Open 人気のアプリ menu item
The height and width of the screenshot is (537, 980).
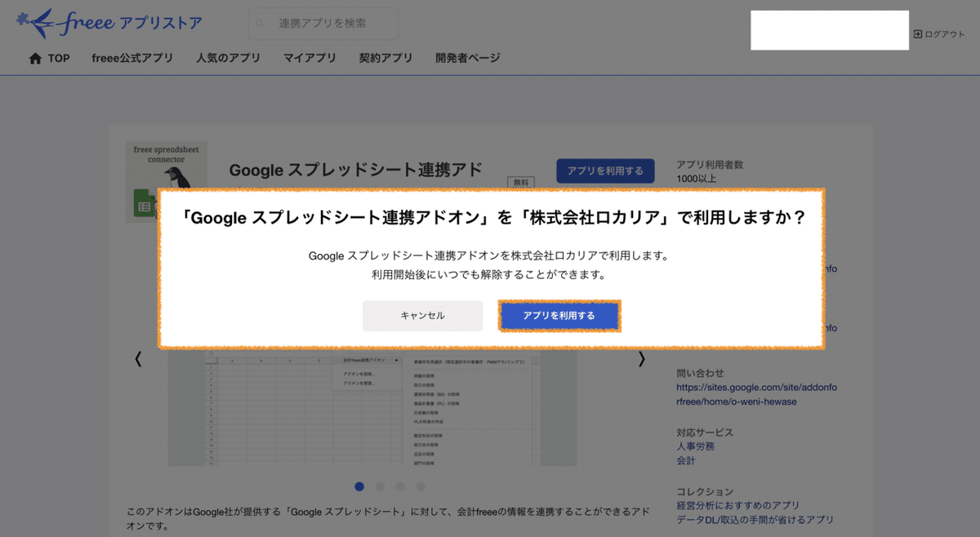(x=228, y=59)
